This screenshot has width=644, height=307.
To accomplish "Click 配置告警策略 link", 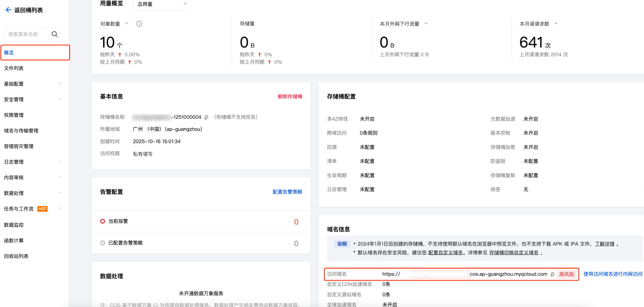I will coord(287,192).
